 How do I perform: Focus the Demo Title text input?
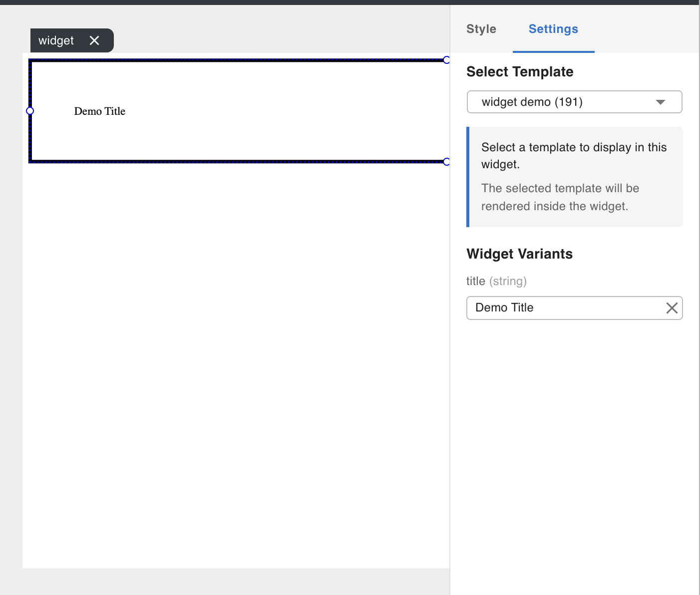coord(564,308)
